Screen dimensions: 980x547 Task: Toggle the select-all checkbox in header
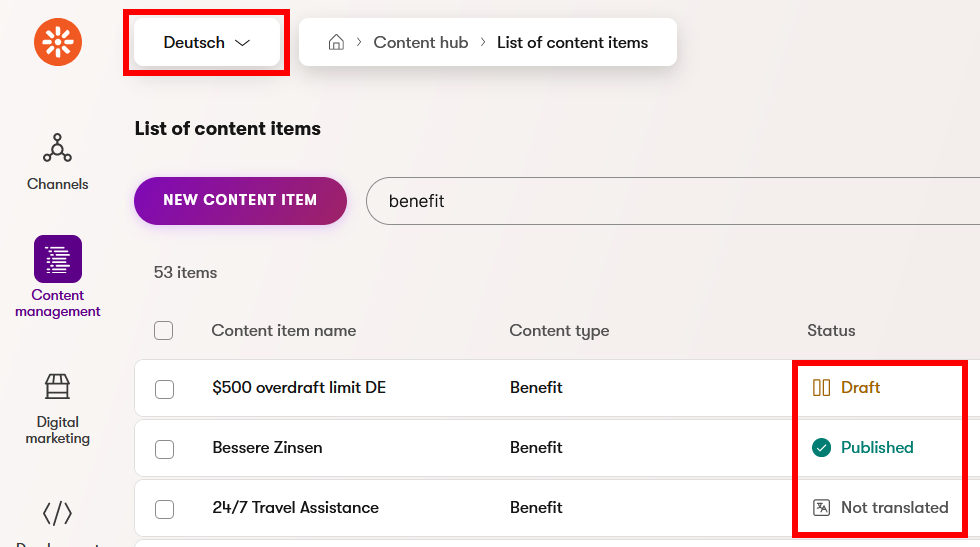[x=164, y=331]
